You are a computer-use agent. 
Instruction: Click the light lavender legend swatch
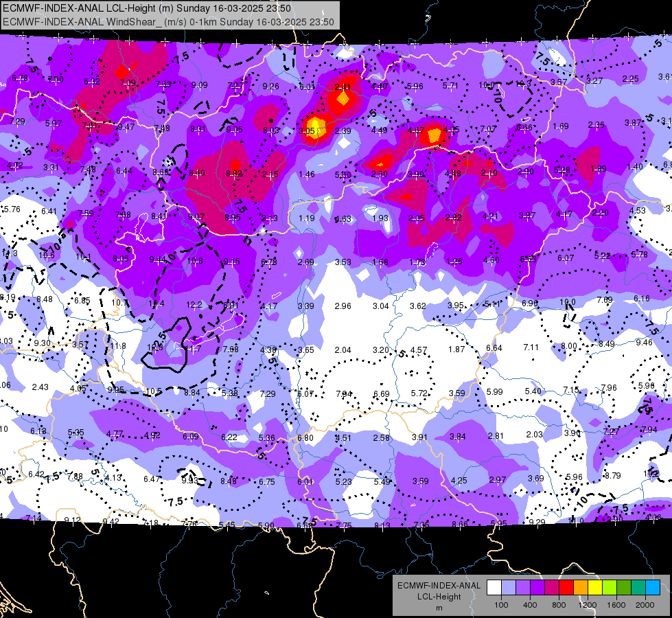click(509, 588)
